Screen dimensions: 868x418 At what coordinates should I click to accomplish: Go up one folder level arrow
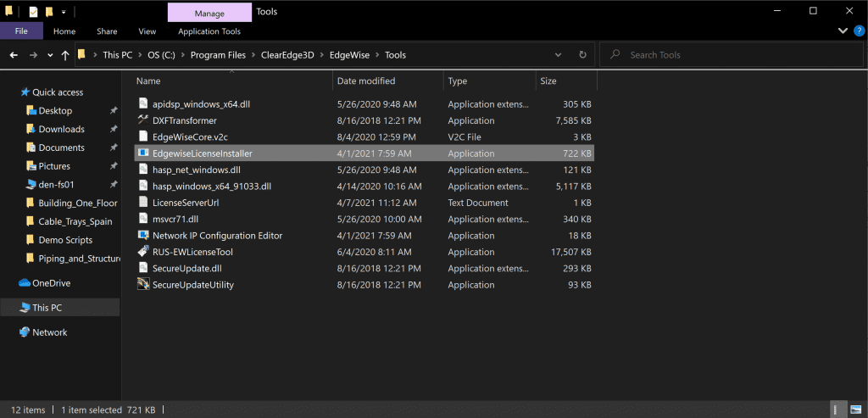pyautogui.click(x=65, y=55)
